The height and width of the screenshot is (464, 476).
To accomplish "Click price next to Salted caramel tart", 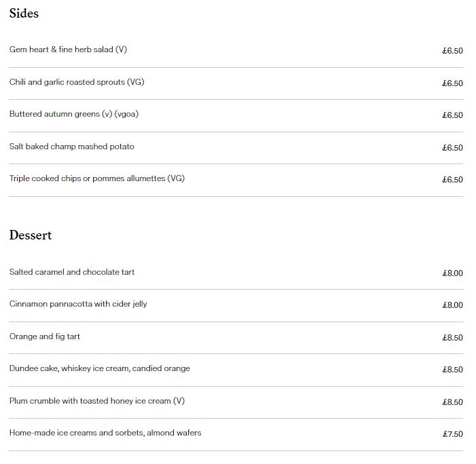I will point(452,273).
